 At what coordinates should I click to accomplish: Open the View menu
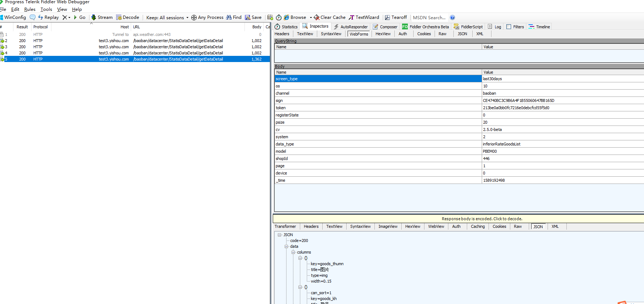point(62,9)
